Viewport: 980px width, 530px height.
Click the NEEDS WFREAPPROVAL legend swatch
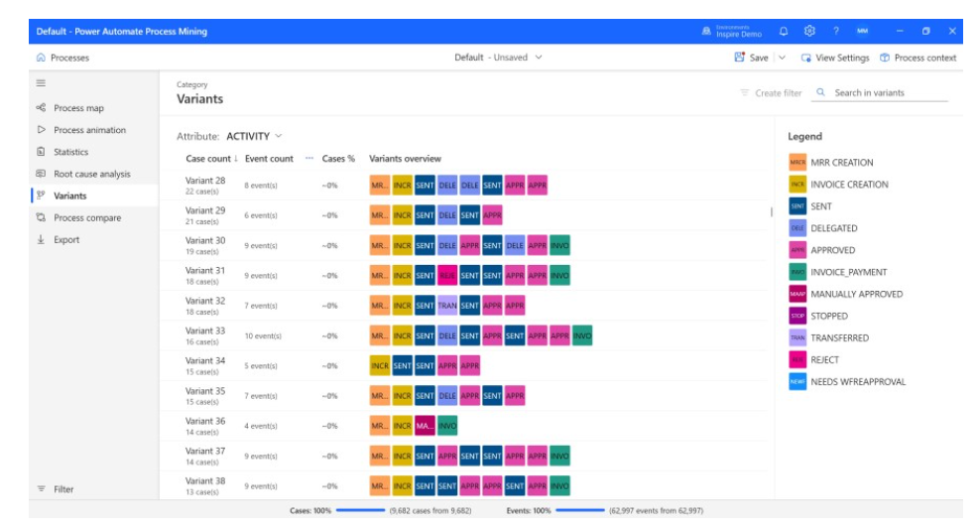(x=797, y=381)
